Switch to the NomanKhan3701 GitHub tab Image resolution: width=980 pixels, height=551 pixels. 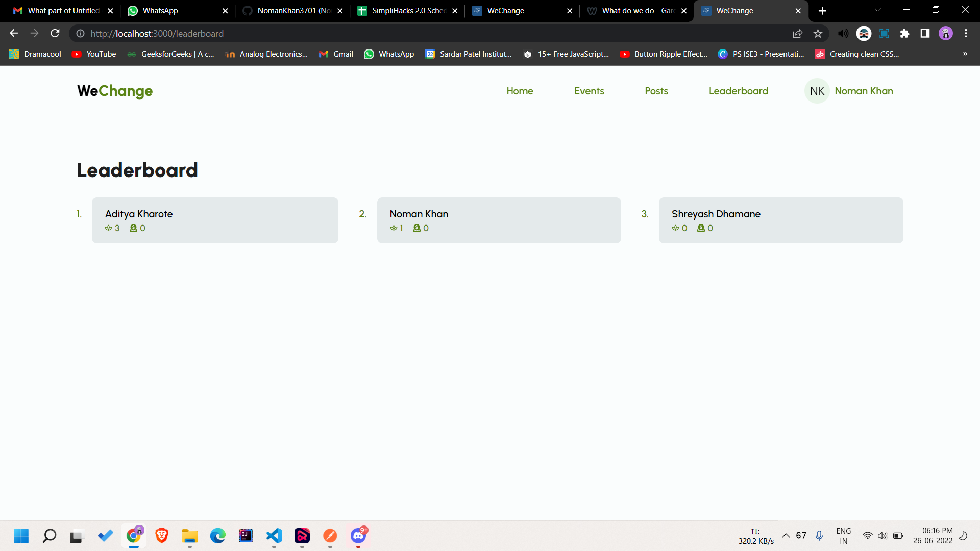(292, 11)
